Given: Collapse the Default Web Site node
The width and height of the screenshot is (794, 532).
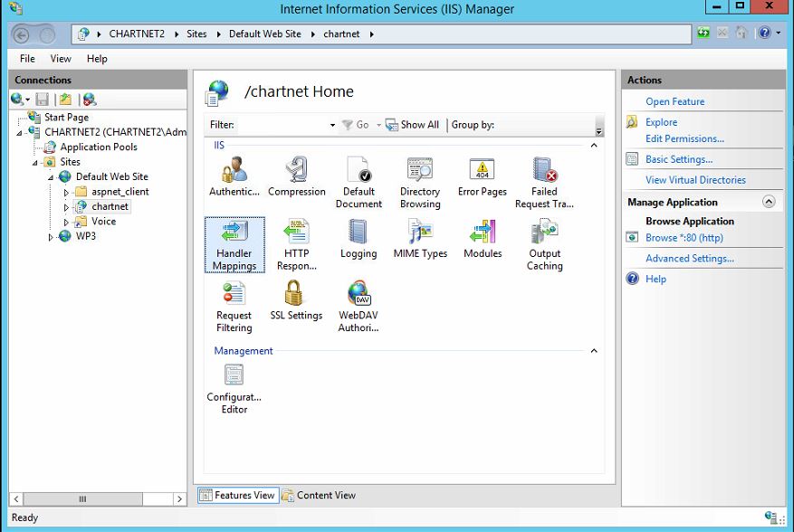Looking at the screenshot, I should 51,177.
